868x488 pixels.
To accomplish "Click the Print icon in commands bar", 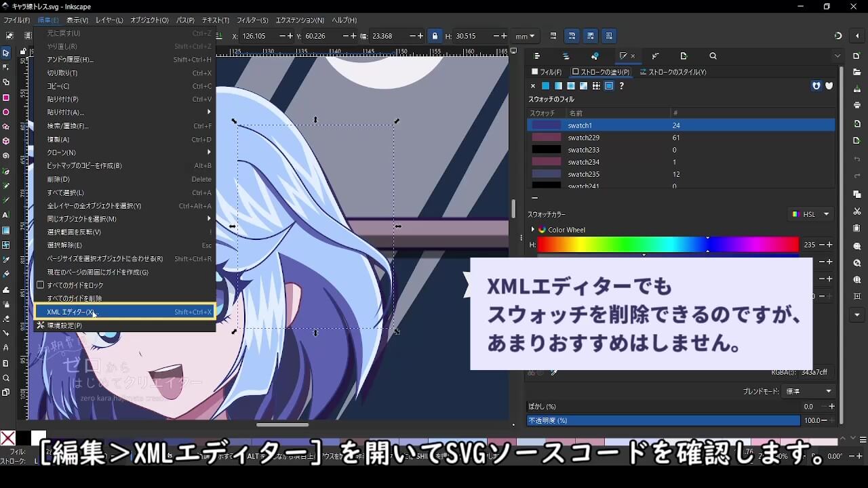I will click(x=857, y=105).
